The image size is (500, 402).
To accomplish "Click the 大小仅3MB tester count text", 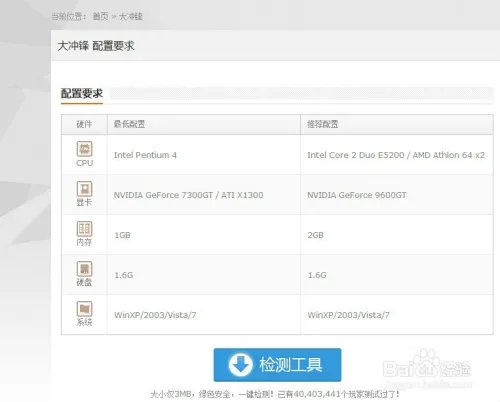I will tap(275, 394).
